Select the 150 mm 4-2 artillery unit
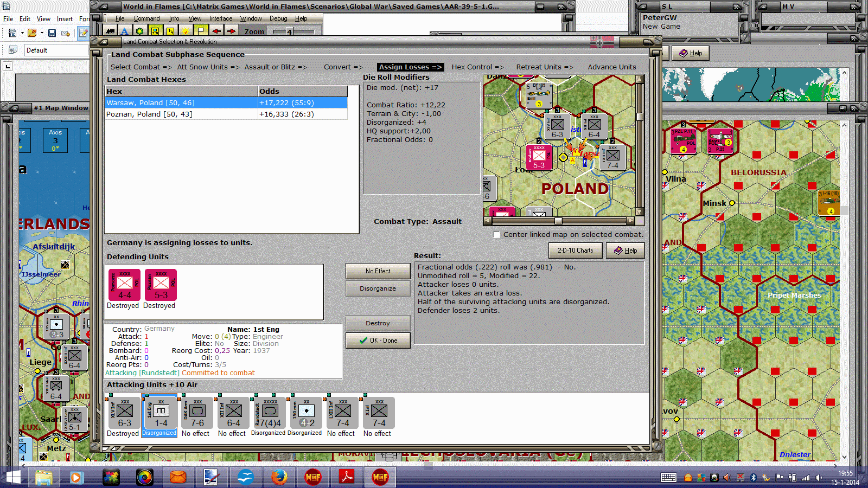The width and height of the screenshot is (868, 488). click(x=306, y=413)
